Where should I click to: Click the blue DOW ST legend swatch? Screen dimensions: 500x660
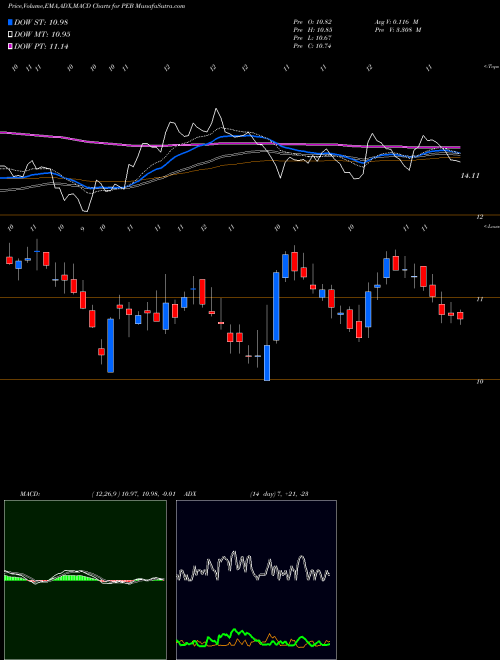click(x=11, y=22)
